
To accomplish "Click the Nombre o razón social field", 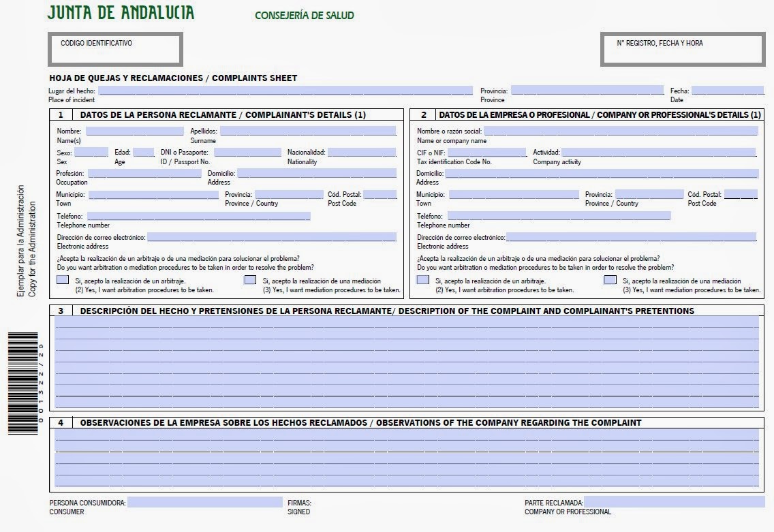I will coord(621,131).
